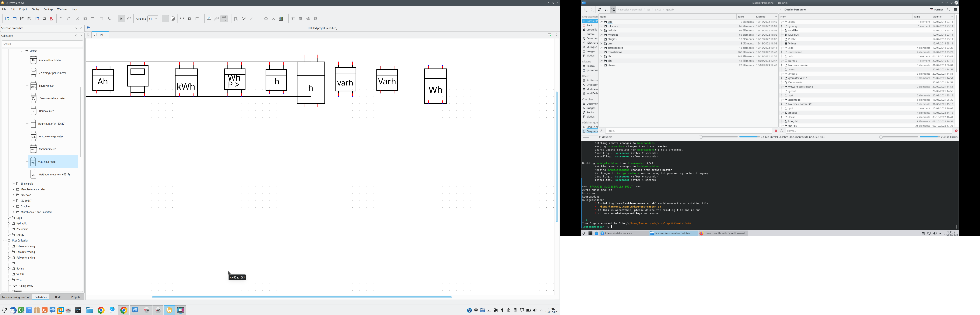This screenshot has width=980, height=315.
Task: Add an image to the folio
Action: point(244,19)
